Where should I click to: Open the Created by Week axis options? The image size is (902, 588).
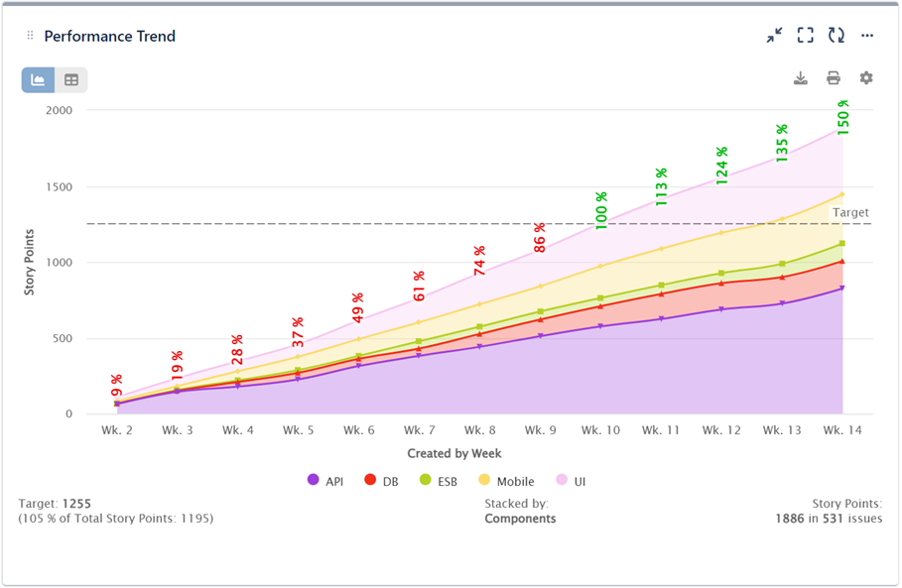click(453, 453)
